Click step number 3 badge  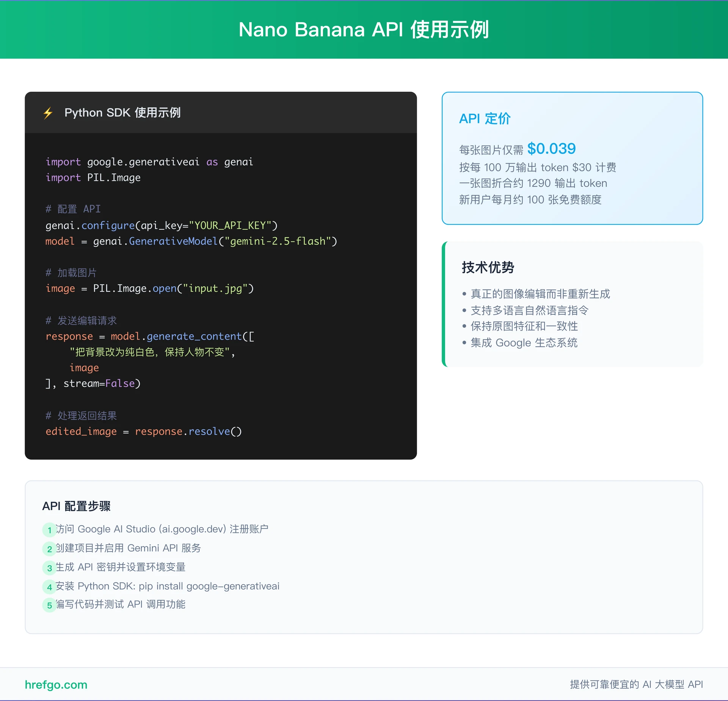tap(49, 568)
